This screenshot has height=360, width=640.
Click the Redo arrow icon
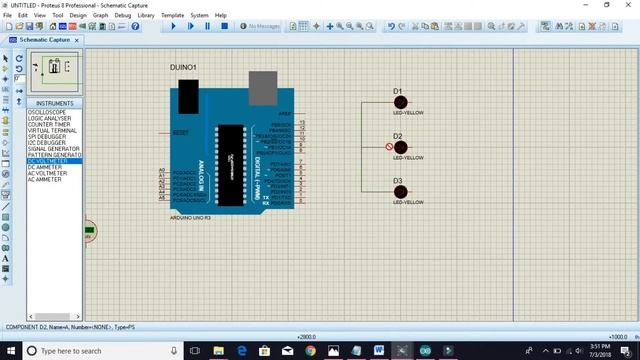[402, 26]
